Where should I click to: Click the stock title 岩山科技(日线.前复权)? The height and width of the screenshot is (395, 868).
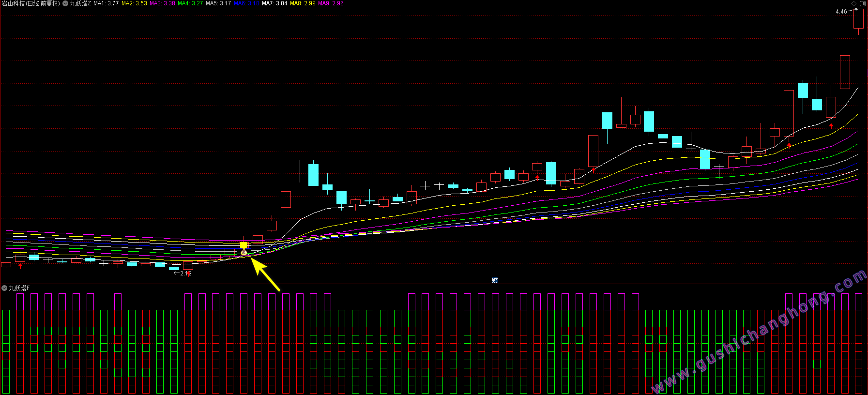pos(31,3)
